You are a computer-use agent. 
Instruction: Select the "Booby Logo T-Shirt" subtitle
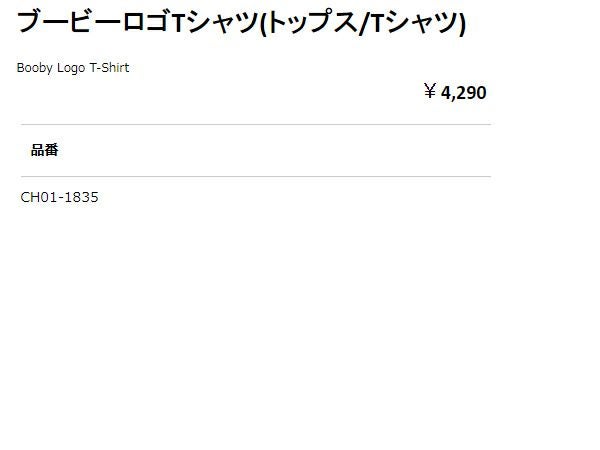point(73,68)
